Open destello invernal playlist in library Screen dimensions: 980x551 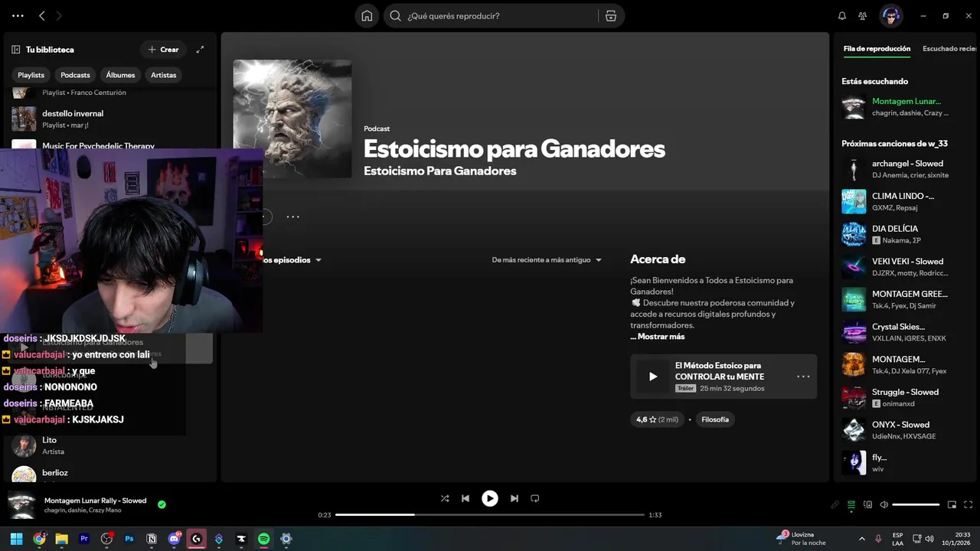pyautogui.click(x=111, y=119)
